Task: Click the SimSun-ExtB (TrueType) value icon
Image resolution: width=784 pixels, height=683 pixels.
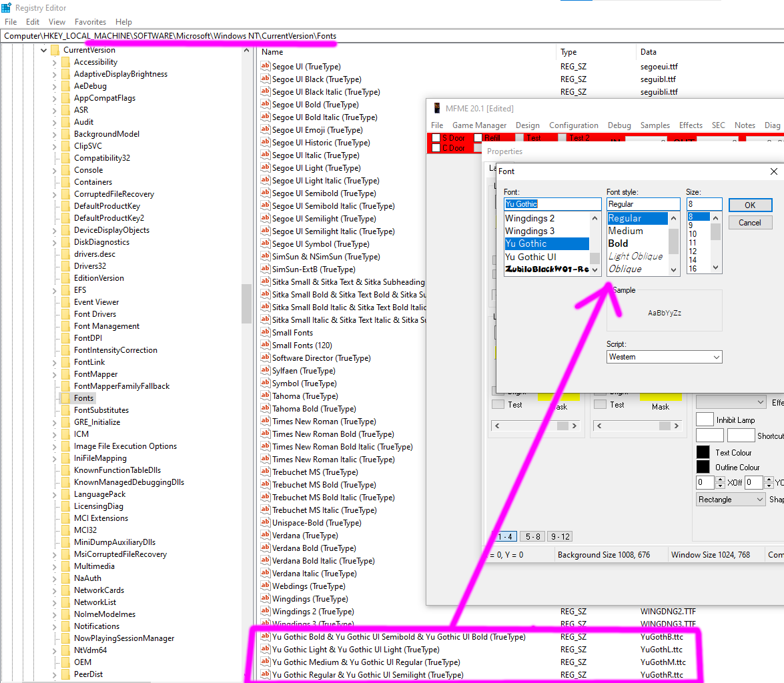Action: pos(265,269)
